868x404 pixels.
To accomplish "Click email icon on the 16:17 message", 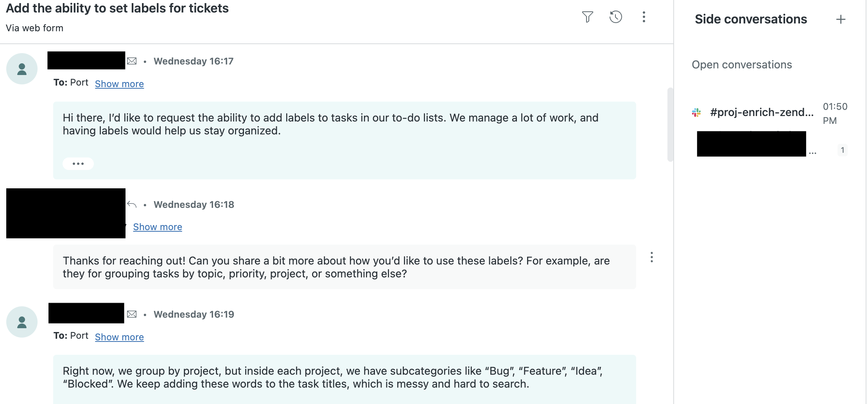I will (132, 61).
